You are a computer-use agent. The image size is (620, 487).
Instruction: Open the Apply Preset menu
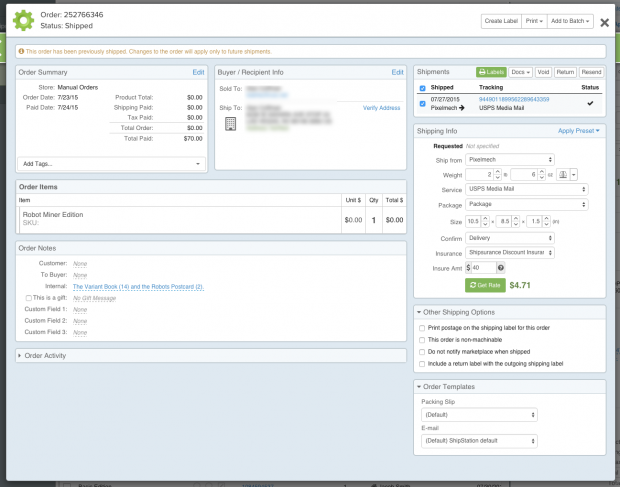tap(579, 131)
